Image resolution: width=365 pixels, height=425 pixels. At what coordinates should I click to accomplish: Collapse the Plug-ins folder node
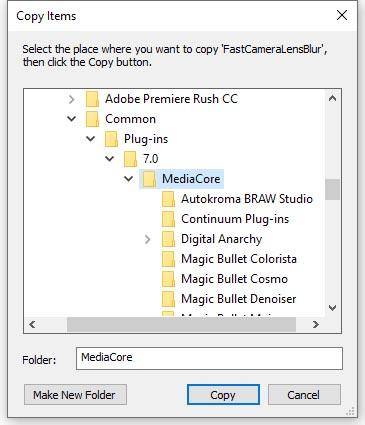pyautogui.click(x=91, y=139)
